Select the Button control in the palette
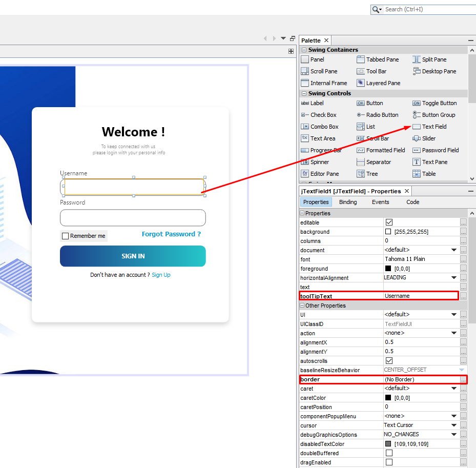The height and width of the screenshot is (468, 476). click(374, 103)
